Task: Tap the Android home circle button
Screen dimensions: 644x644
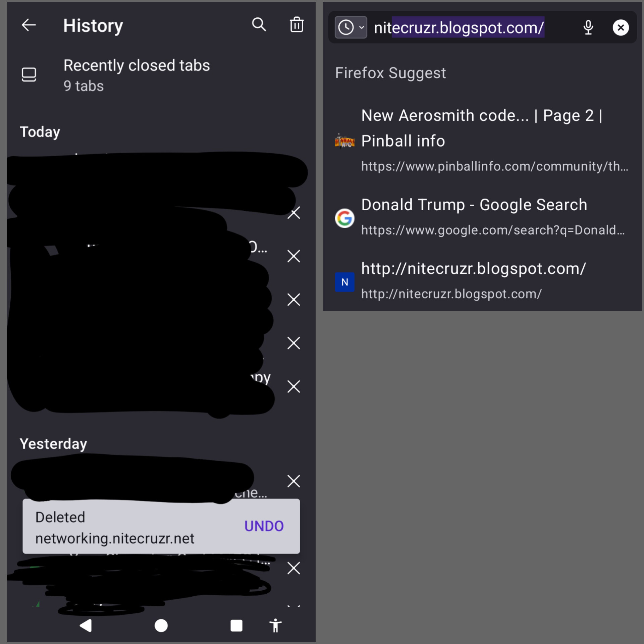Action: tap(161, 626)
